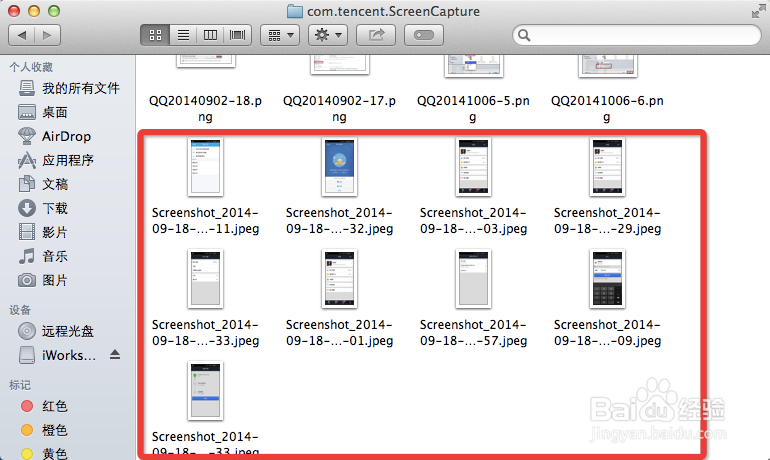Viewport: 770px width, 460px height.
Task: Open 我的所有文件 in sidebar
Action: (x=69, y=88)
